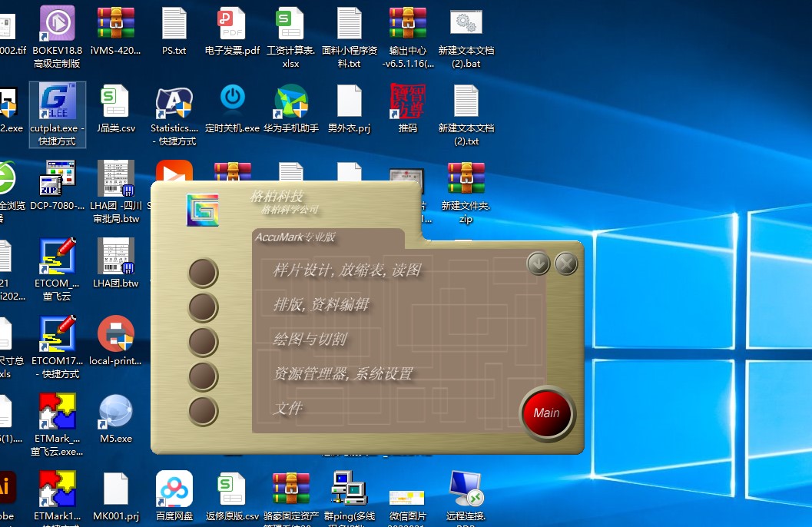The image size is (812, 527).
Task: Select the 微信图片 thumbnail icon
Action: point(408,498)
